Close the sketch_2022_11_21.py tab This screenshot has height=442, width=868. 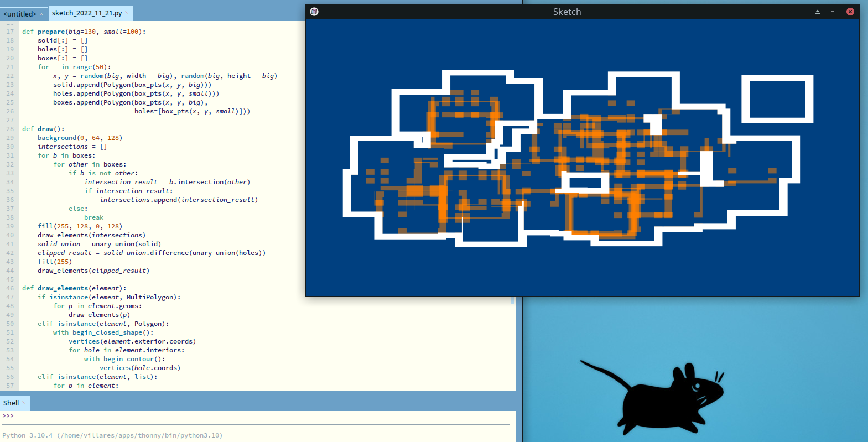coord(127,13)
